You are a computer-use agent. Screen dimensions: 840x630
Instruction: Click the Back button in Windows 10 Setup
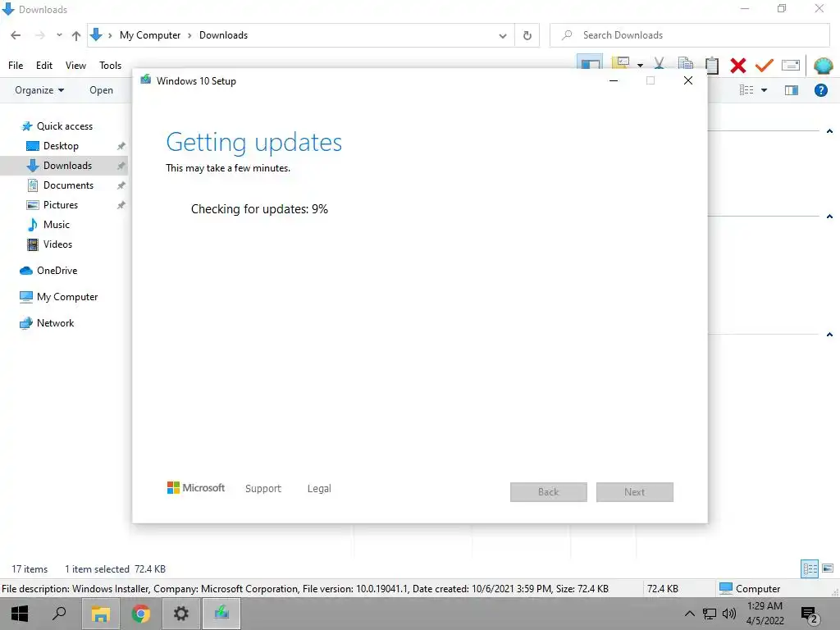pyautogui.click(x=549, y=492)
